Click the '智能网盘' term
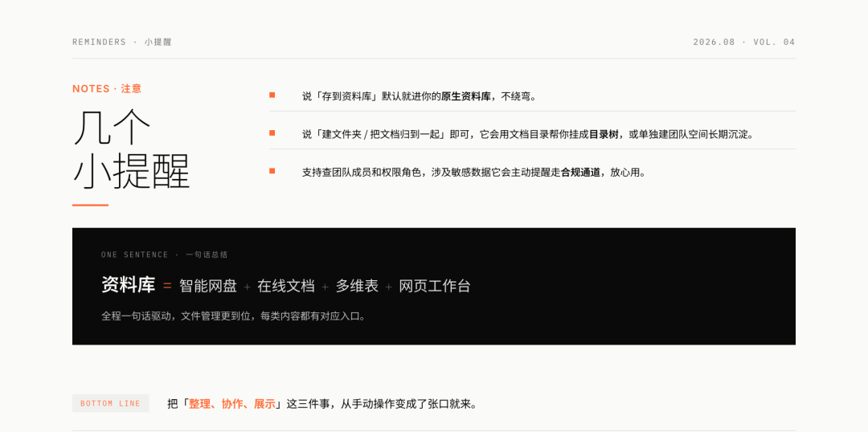Screen dimensions: 868x432 [208, 286]
